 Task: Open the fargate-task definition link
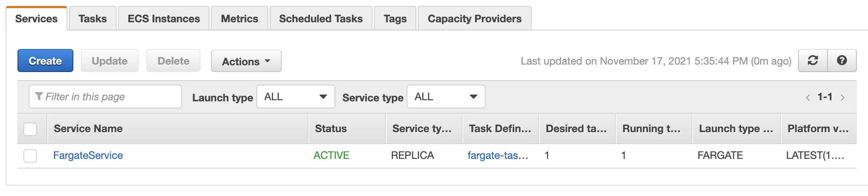(x=497, y=155)
